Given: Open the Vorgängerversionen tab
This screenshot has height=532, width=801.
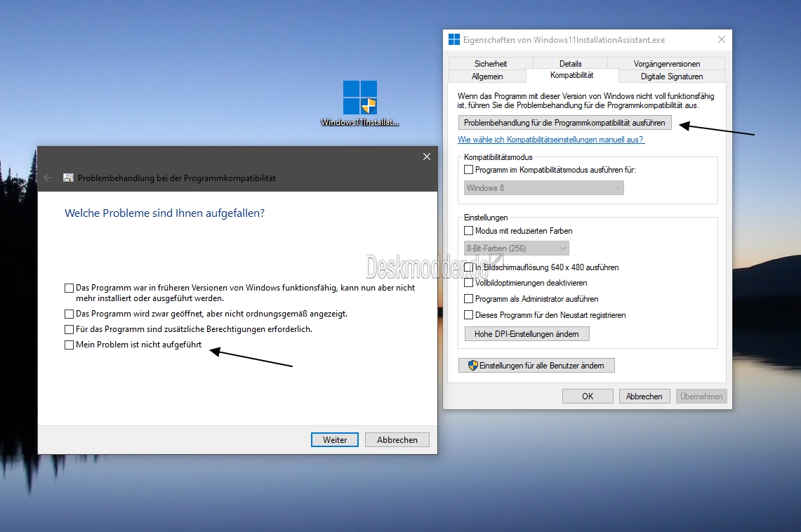Looking at the screenshot, I should (667, 63).
